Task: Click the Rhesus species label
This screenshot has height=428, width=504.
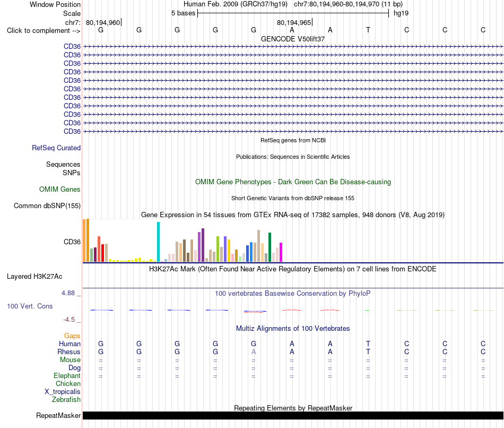Action: point(69,352)
